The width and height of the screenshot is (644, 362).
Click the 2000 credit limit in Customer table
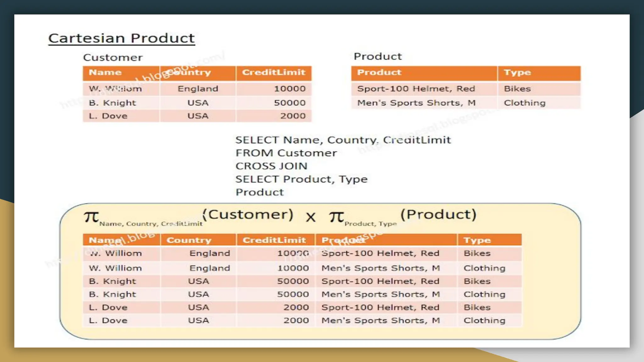[x=292, y=116]
